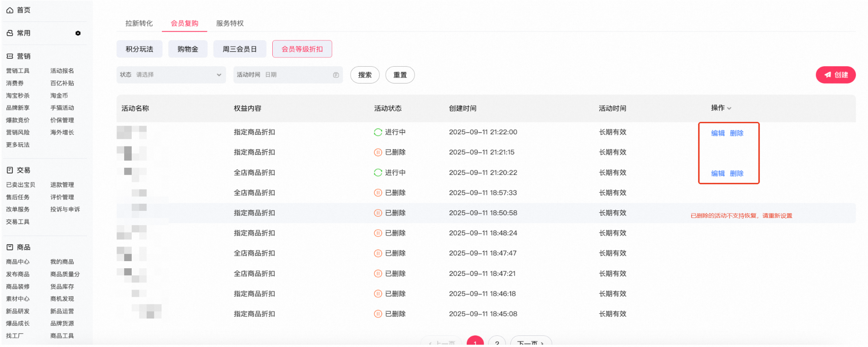Click the 活动时间 date input field
This screenshot has width=868, height=347.
[287, 75]
